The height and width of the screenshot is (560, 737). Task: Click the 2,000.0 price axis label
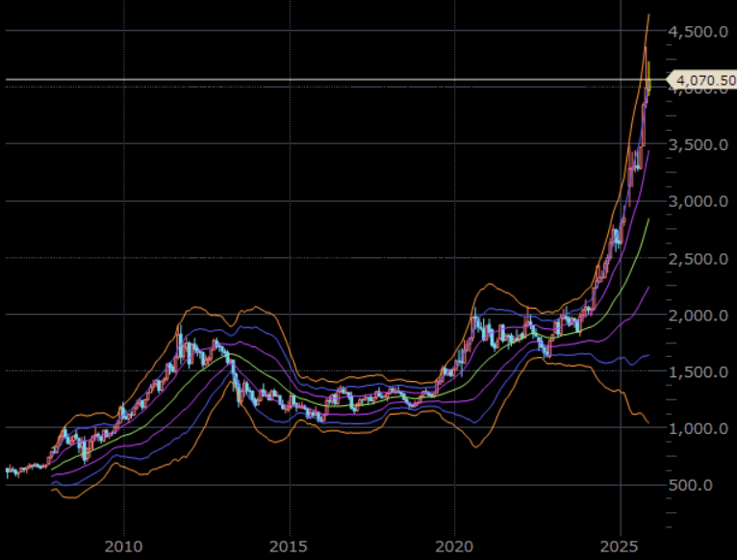tap(698, 316)
